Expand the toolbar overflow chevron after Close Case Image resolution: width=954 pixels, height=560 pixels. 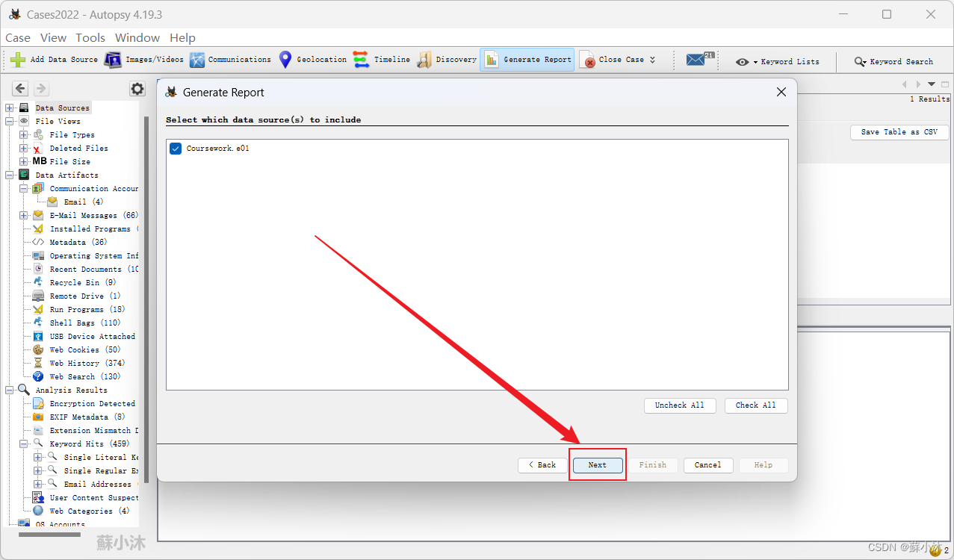click(652, 60)
